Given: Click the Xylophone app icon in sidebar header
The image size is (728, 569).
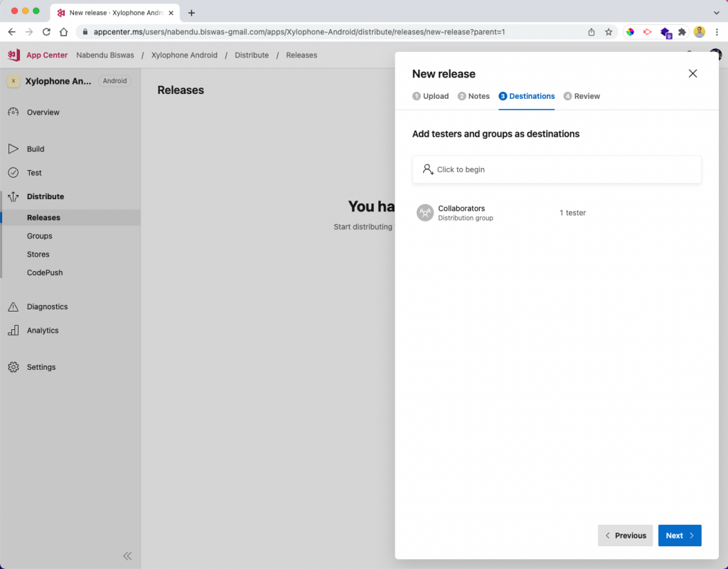Looking at the screenshot, I should coord(14,81).
